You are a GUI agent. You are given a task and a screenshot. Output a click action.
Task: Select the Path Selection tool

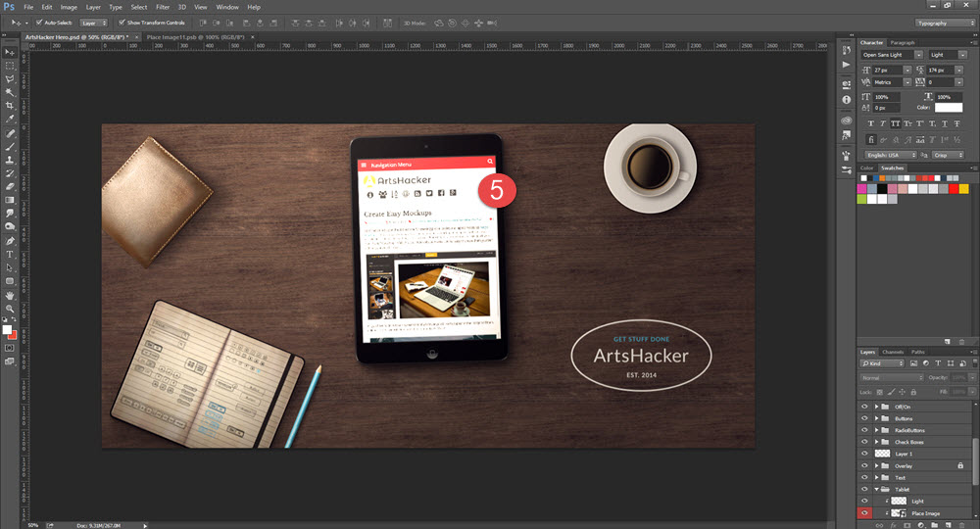click(x=10, y=267)
